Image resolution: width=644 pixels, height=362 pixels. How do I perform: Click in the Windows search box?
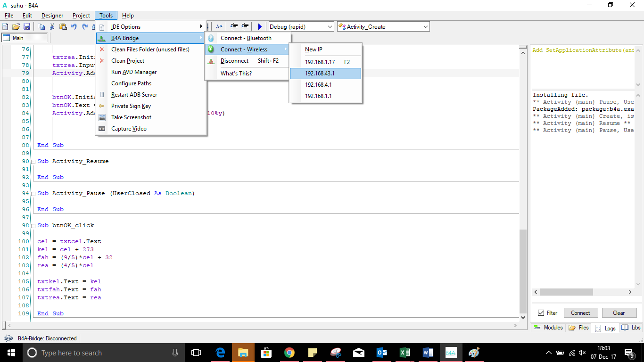click(104, 353)
